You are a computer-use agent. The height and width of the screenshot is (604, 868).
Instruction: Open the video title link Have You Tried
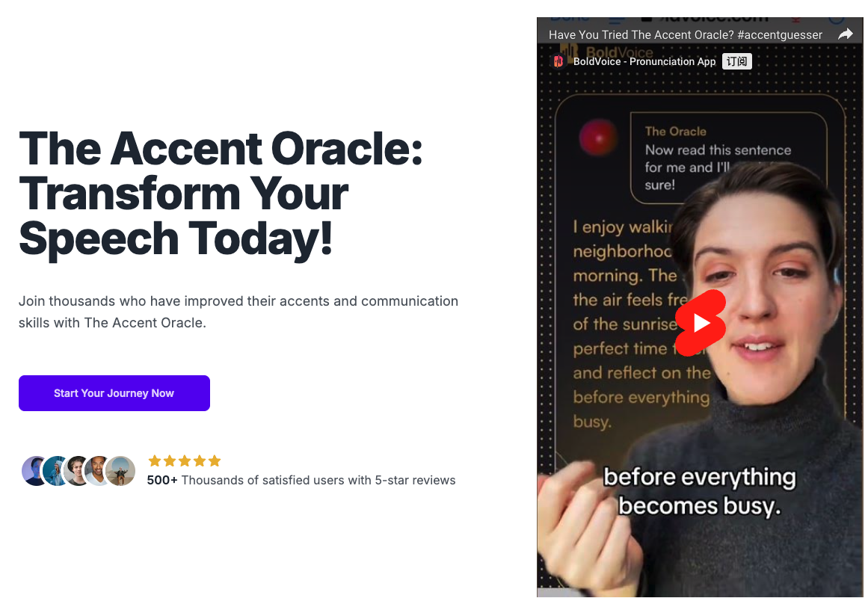(x=686, y=35)
